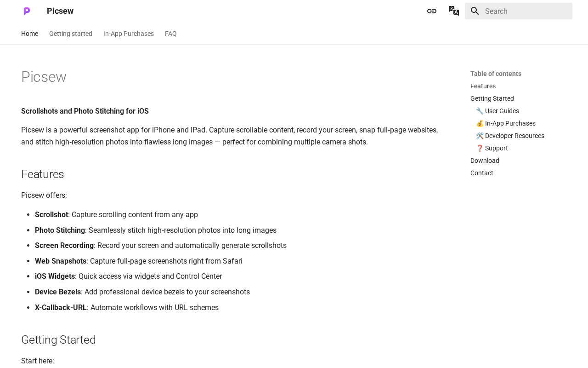Image resolution: width=588 pixels, height=368 pixels.
Task: Click the Picsew site title text
Action: coord(60,11)
